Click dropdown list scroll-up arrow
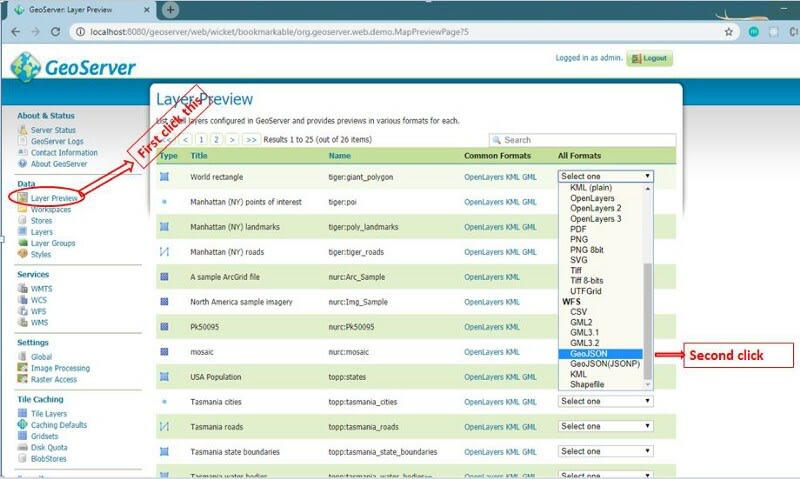The image size is (800, 479). click(648, 188)
